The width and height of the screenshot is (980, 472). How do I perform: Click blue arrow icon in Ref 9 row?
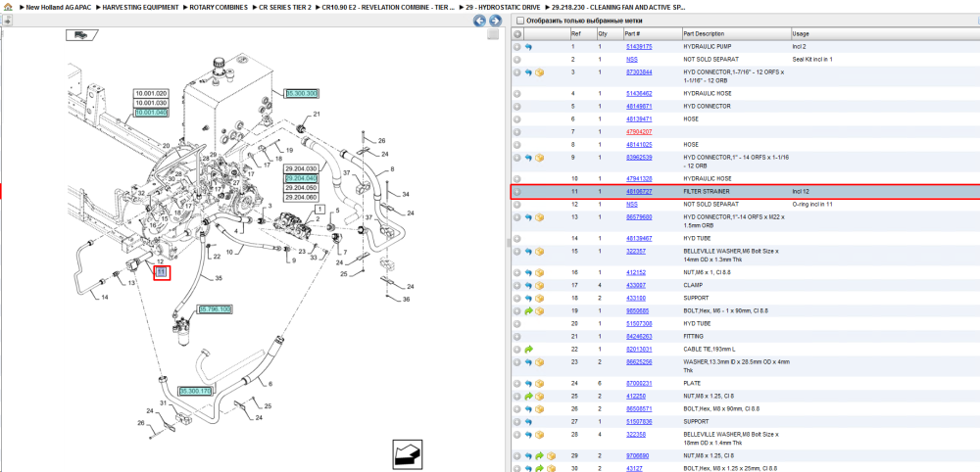(x=528, y=158)
